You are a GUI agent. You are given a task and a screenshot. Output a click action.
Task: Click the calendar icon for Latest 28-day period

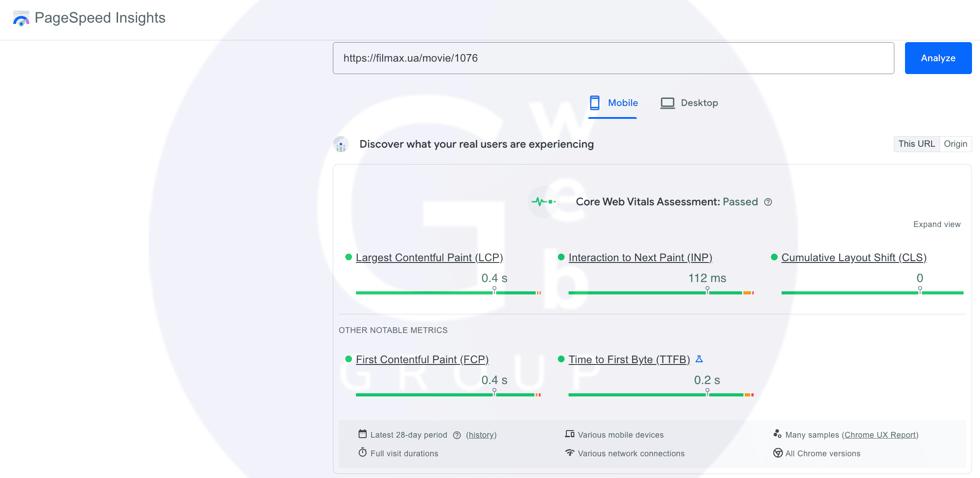coord(363,434)
